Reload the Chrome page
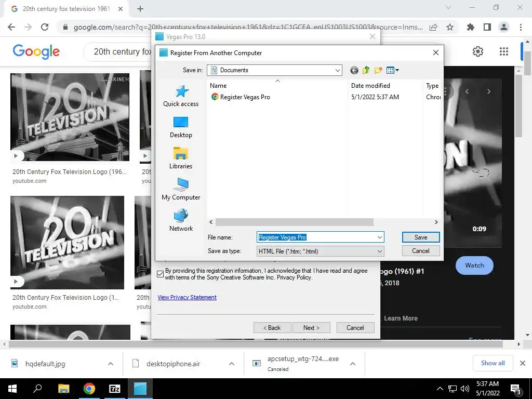Viewport: 532px width, 399px height. point(45,27)
